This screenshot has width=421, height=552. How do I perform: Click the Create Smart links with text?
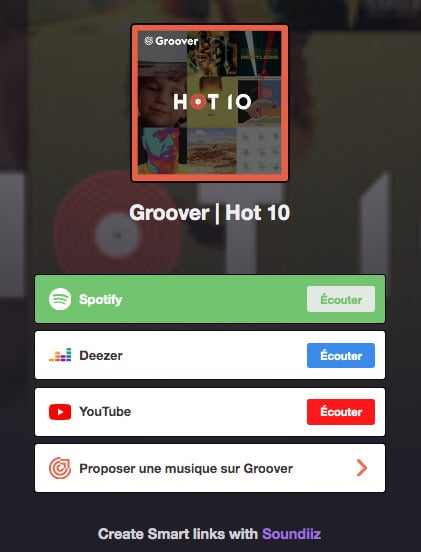(178, 534)
